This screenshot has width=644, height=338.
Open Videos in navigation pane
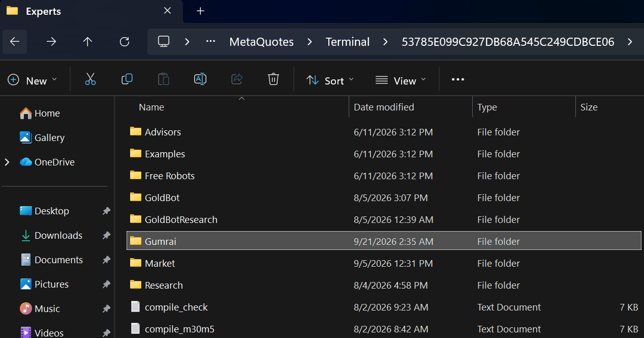pyautogui.click(x=42, y=332)
